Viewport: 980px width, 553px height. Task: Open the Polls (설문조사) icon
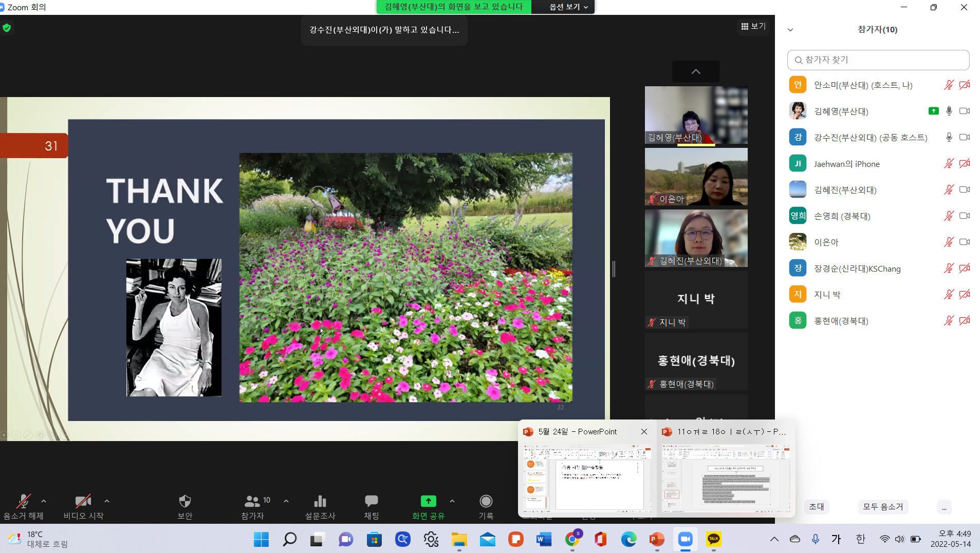320,501
